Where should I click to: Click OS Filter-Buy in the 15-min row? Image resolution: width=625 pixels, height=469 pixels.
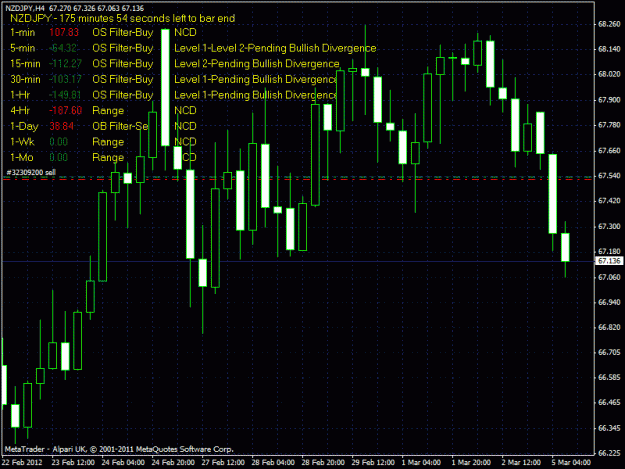click(123, 64)
